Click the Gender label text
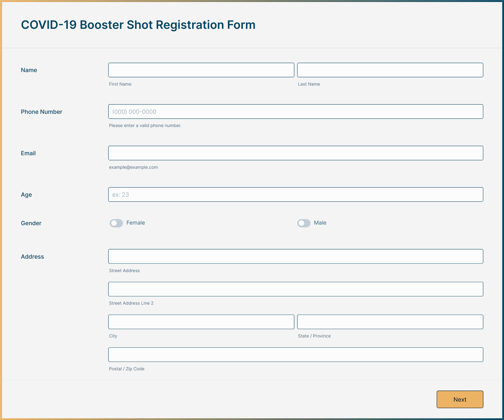 pyautogui.click(x=31, y=223)
